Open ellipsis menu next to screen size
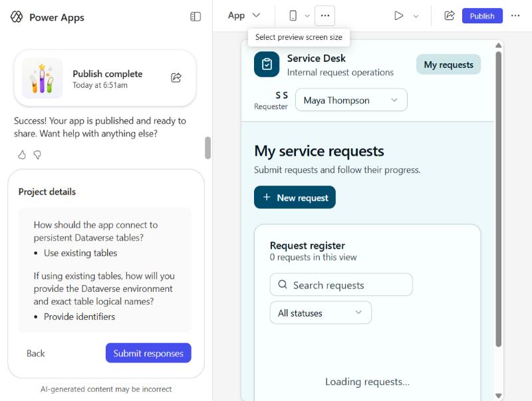The width and height of the screenshot is (532, 401). point(325,15)
